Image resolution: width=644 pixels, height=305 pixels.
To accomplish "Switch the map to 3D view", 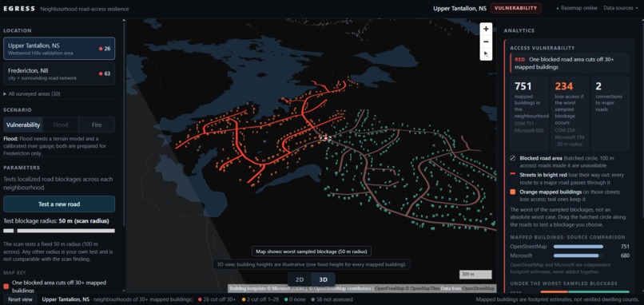I will tap(324, 279).
